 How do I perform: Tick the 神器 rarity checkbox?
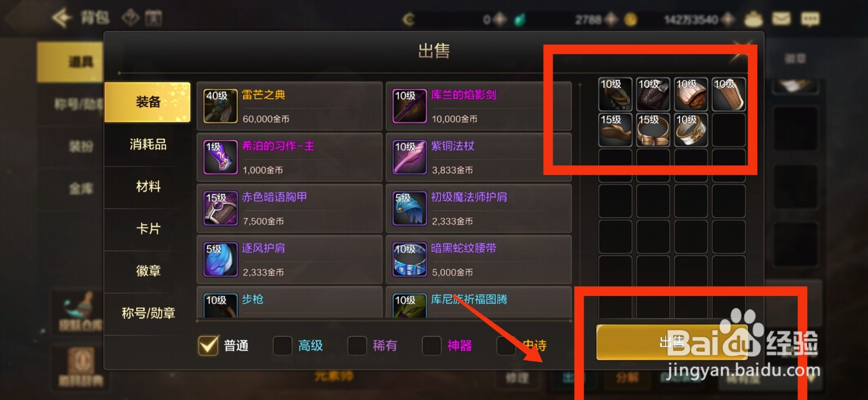tap(431, 345)
